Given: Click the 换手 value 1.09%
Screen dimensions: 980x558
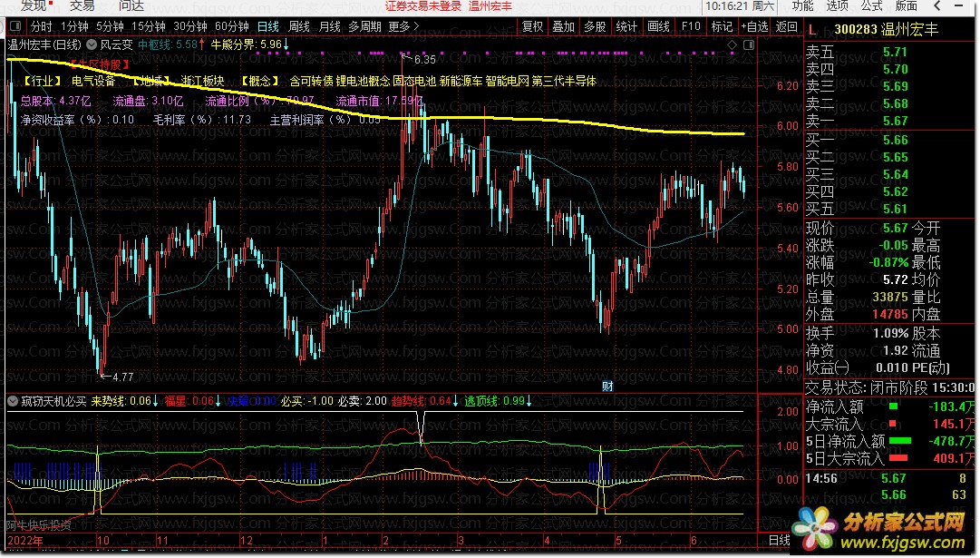Looking at the screenshot, I should tap(890, 333).
